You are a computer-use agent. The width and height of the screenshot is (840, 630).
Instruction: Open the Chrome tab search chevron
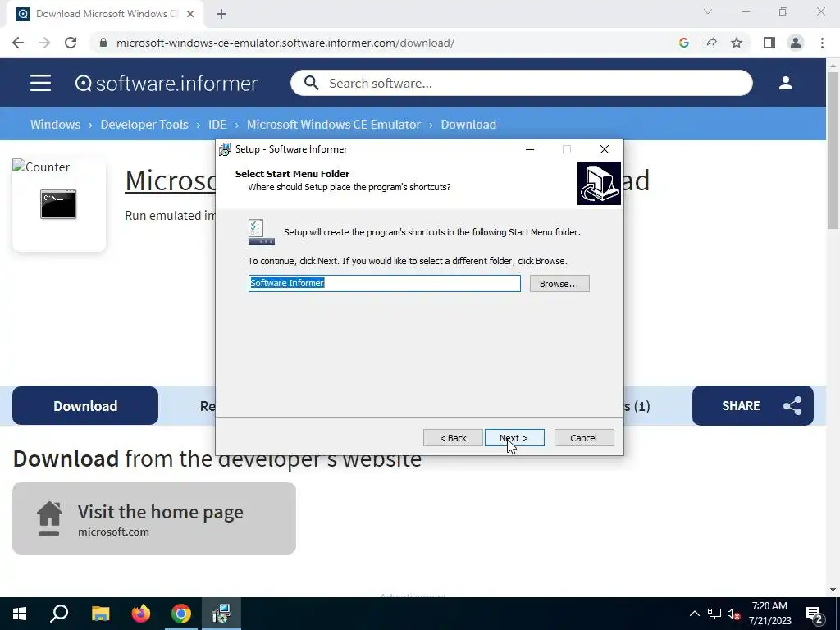pyautogui.click(x=708, y=11)
